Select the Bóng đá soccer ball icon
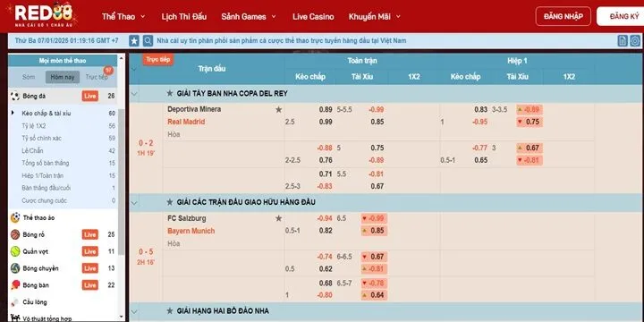This screenshot has height=322, width=644. [x=15, y=96]
